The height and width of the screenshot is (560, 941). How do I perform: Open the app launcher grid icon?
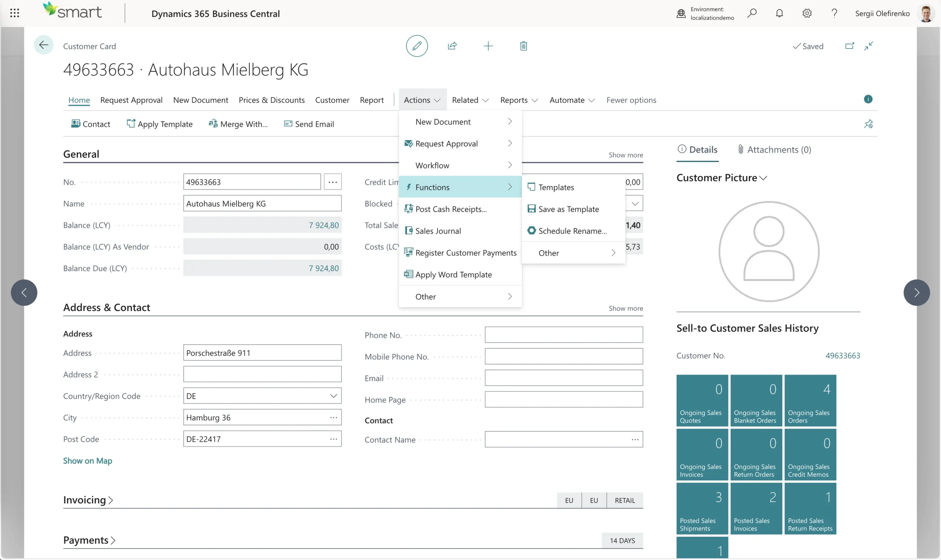14,13
